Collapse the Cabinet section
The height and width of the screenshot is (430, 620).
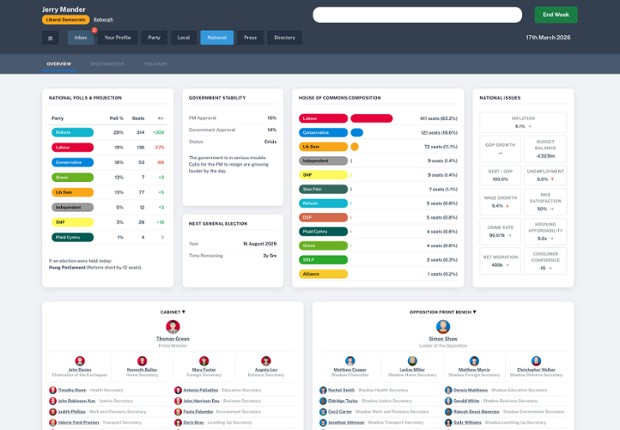pyautogui.click(x=172, y=312)
